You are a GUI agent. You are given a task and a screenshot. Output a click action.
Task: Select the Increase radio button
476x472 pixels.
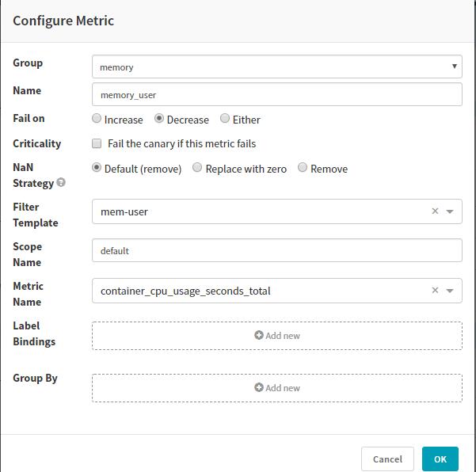tap(97, 119)
